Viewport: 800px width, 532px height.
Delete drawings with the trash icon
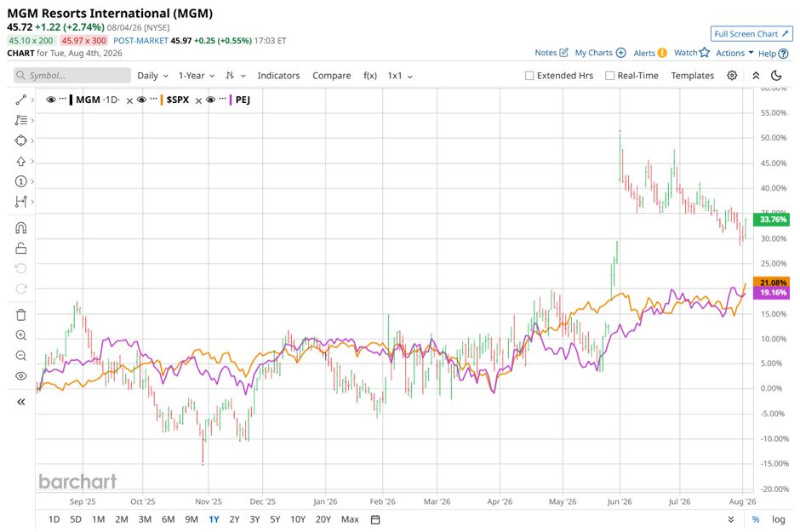point(21,315)
